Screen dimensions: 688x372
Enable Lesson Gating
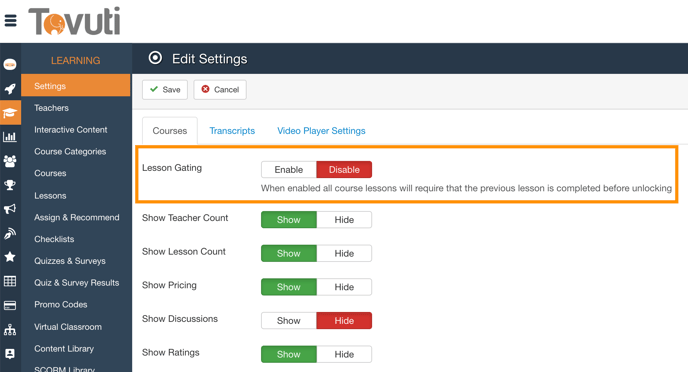tap(289, 170)
